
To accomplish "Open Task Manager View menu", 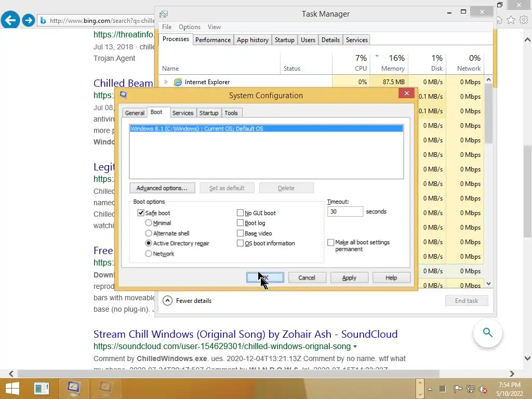I will [x=214, y=27].
